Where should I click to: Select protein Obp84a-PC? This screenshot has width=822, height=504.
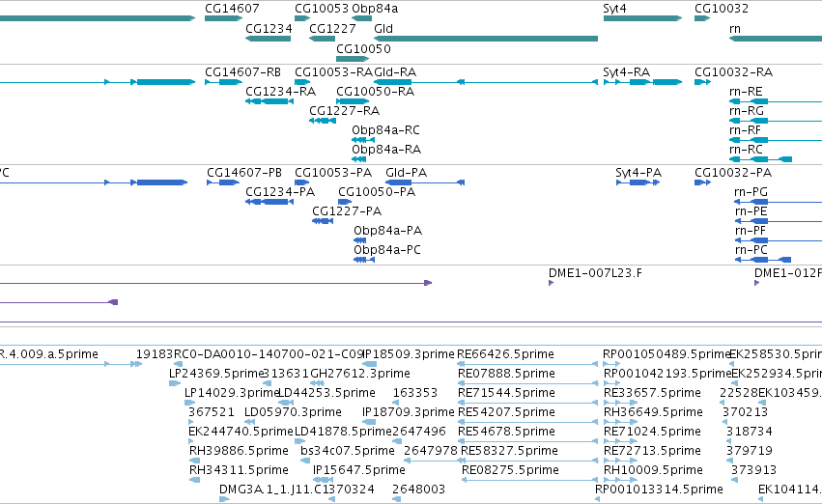[x=387, y=250]
